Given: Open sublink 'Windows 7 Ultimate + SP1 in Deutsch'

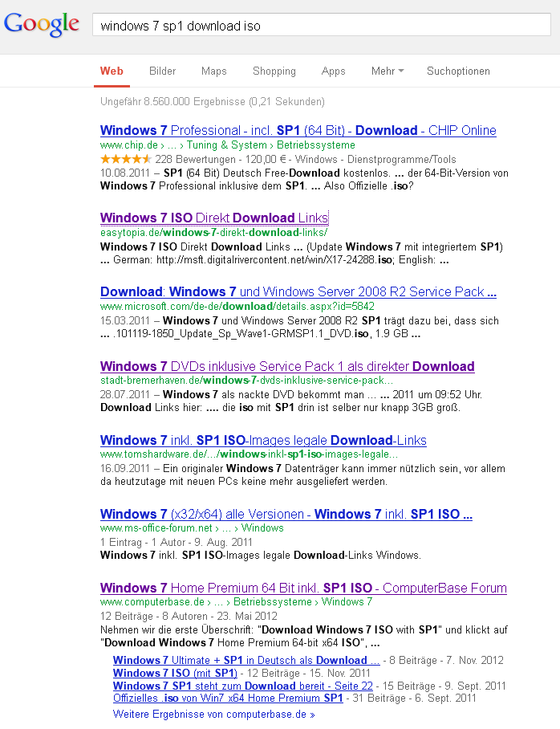Looking at the screenshot, I should click(246, 660).
